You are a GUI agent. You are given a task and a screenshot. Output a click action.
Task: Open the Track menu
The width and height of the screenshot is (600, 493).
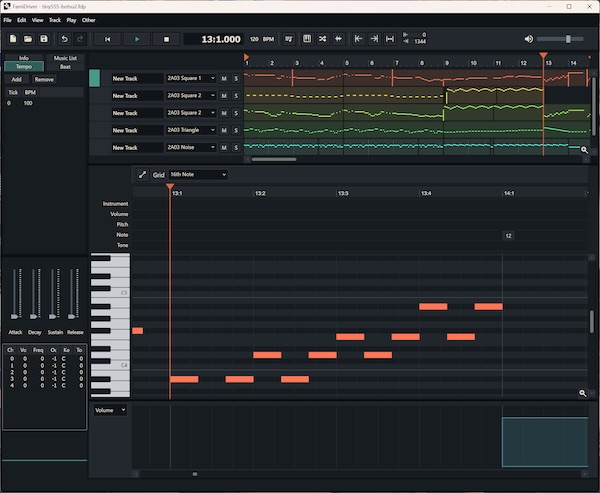55,20
